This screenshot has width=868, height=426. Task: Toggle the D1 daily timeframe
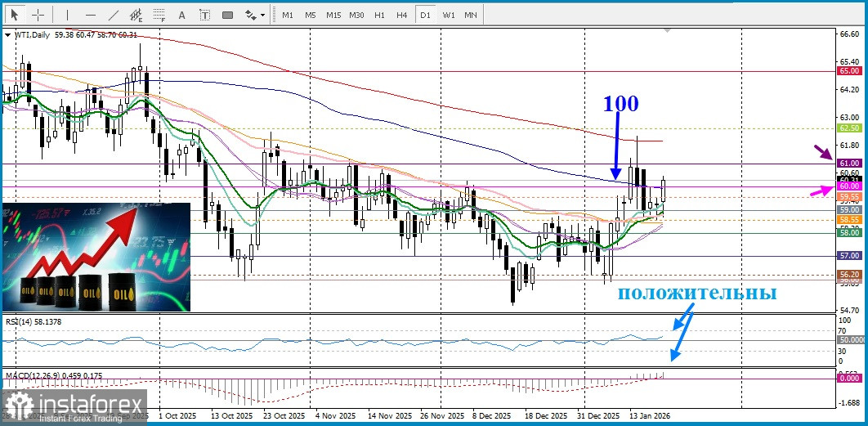click(424, 15)
